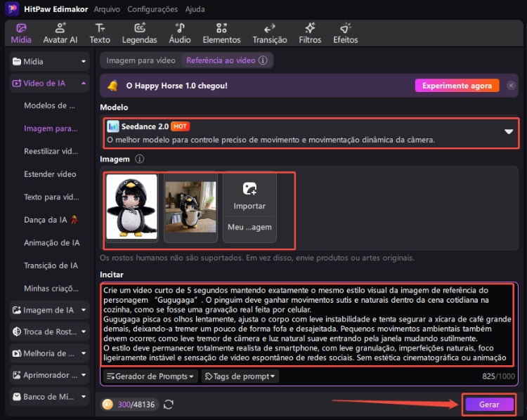Select Animação de IA sidebar item
This screenshot has height=420, width=527.
point(52,242)
